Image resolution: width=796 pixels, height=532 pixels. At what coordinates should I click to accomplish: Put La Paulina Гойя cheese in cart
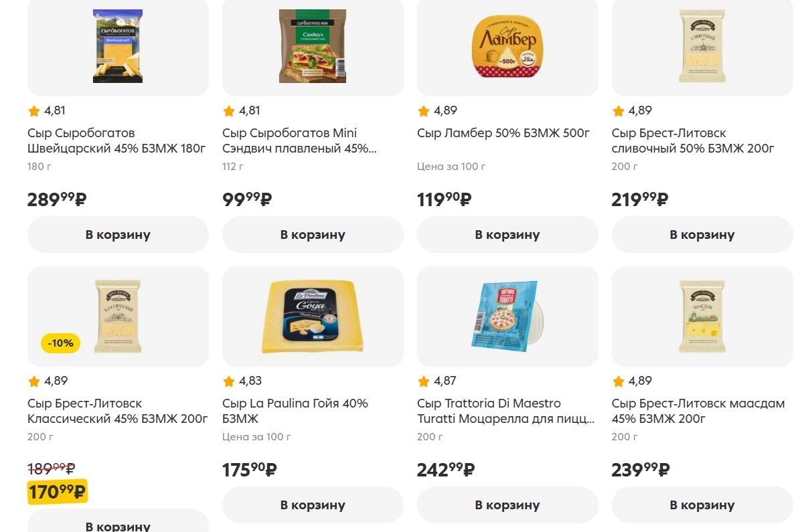coord(313,505)
